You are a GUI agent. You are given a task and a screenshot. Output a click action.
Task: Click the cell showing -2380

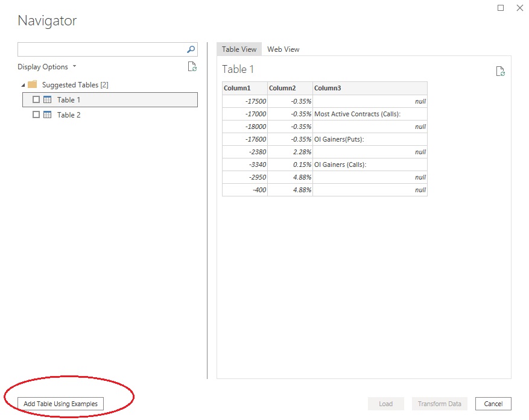[x=245, y=152]
